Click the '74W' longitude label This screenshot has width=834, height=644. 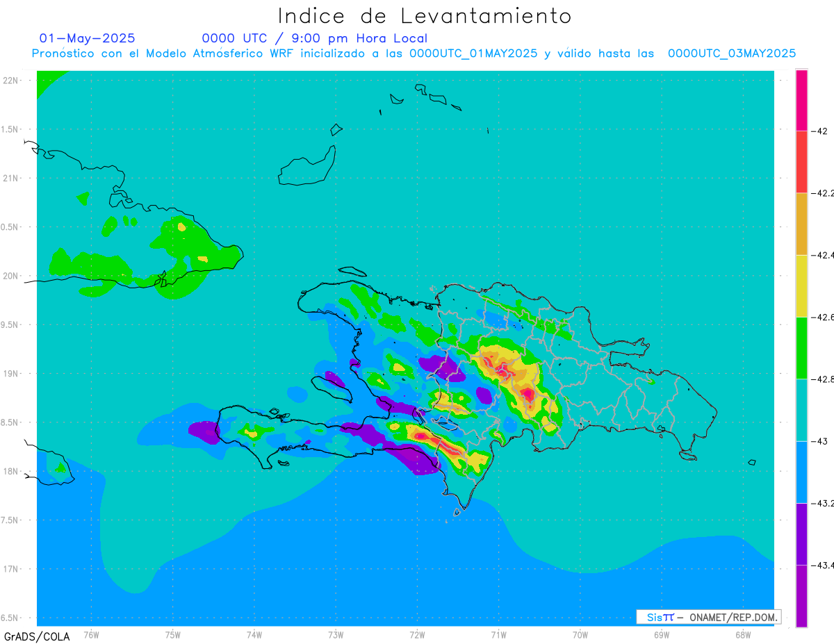(x=254, y=634)
